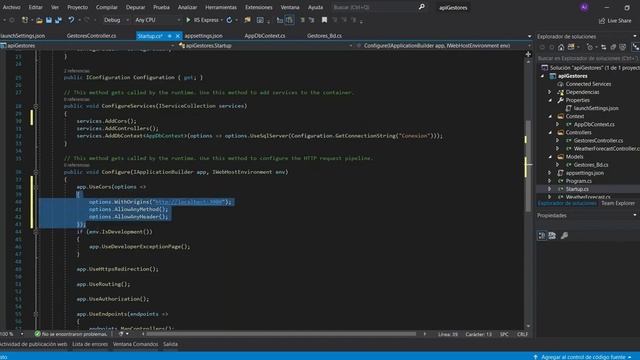Click the Home icon in Solution Explorer toolbar

[561, 47]
